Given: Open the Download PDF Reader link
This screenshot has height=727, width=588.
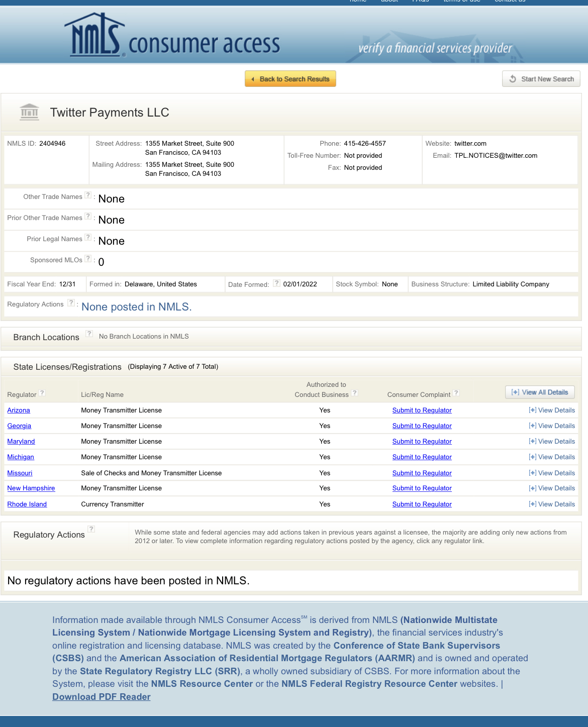Looking at the screenshot, I should [102, 697].
